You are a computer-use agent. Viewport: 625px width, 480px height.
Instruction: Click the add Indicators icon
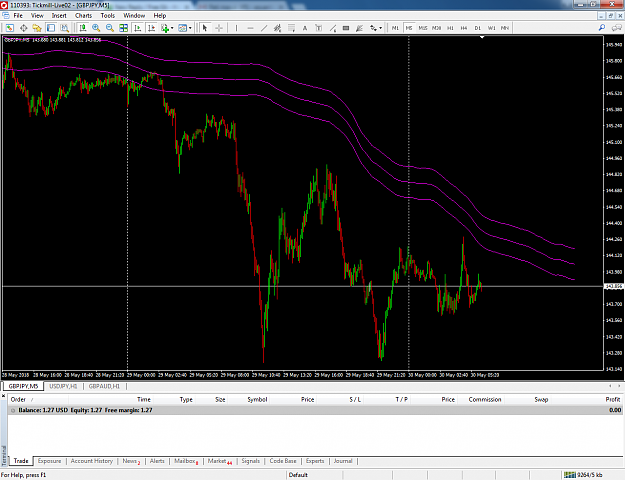pyautogui.click(x=165, y=28)
